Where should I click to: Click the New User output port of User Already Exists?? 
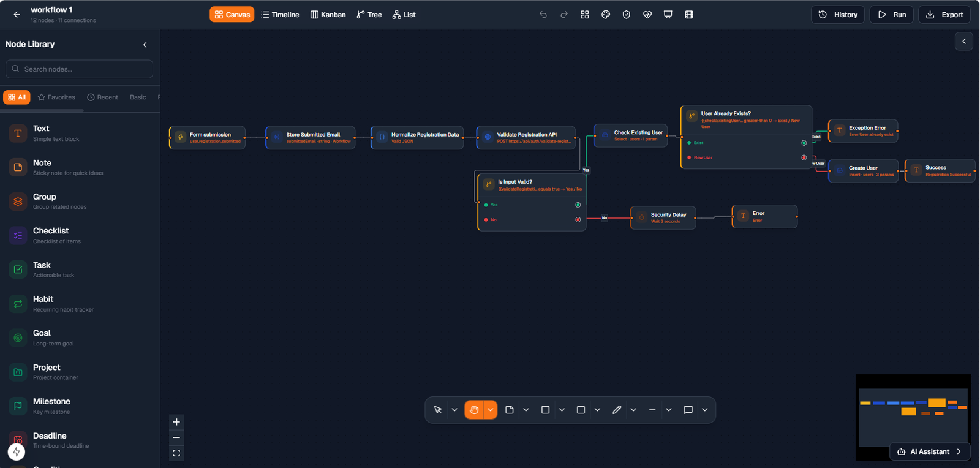[x=804, y=157]
